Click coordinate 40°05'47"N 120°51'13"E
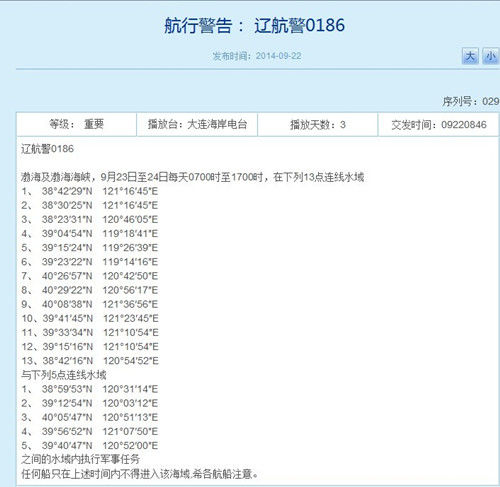The image size is (500, 487). point(100,417)
